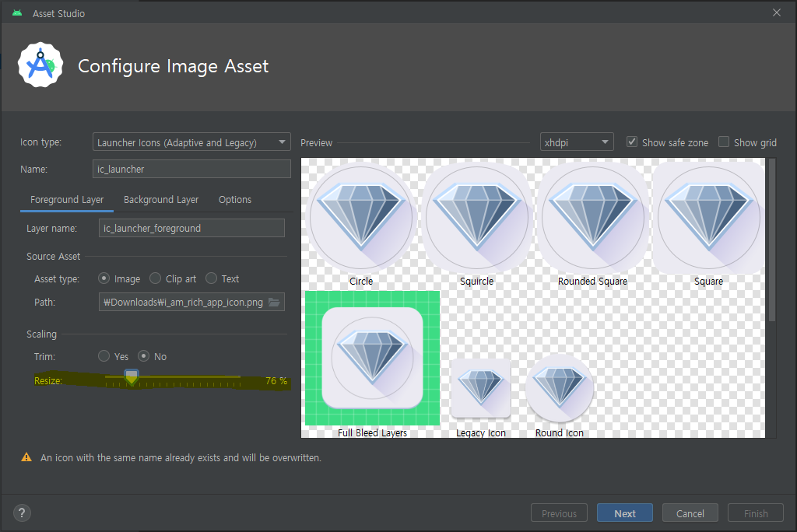
Task: Set Trim to Yes
Action: 104,356
